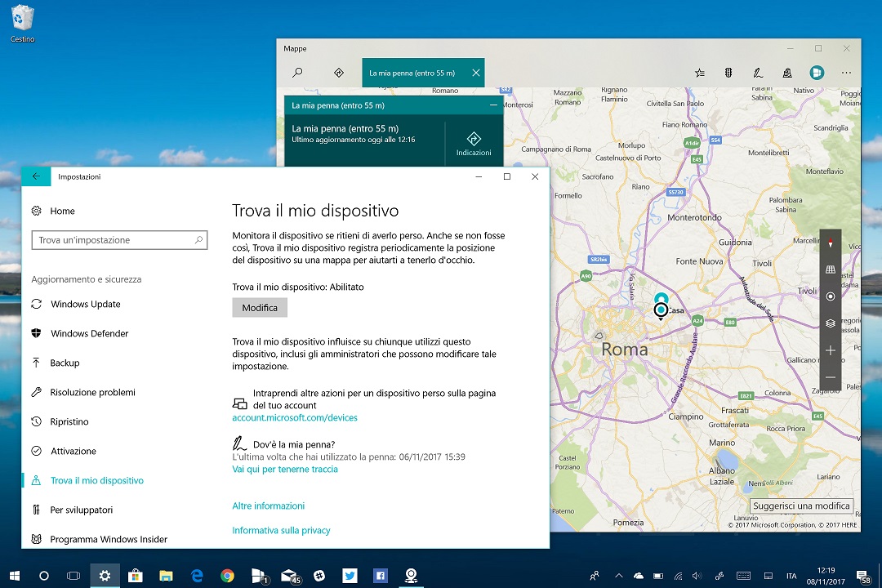Click 'Vai qui per tenerne traccia' link
Screen dimensions: 882x588
(x=285, y=470)
